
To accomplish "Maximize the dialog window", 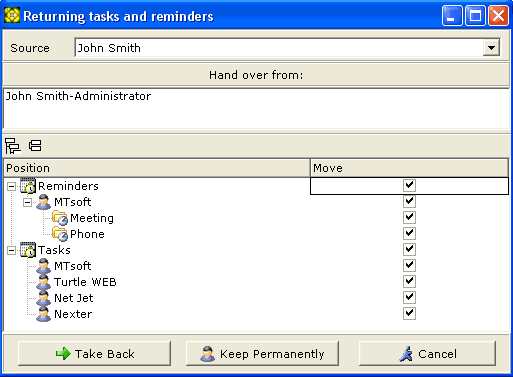I will 475,16.
